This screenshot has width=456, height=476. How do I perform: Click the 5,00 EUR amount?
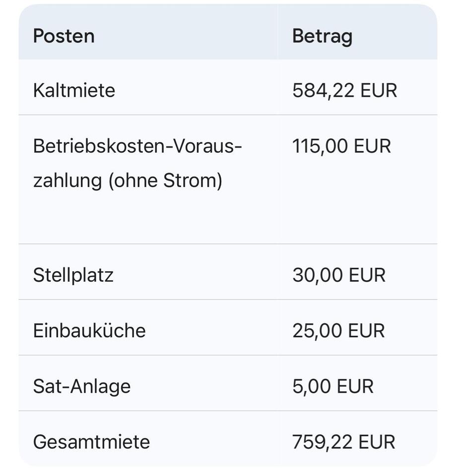pos(332,386)
